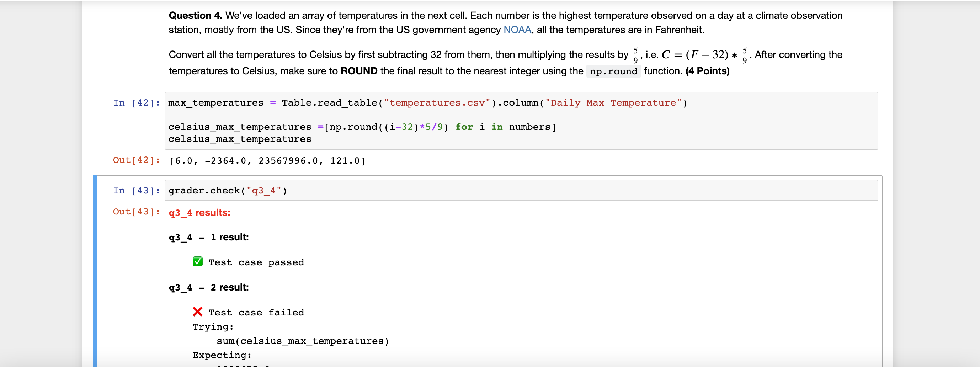
Task: Click the red X next to Test case failed
Action: coord(197,312)
